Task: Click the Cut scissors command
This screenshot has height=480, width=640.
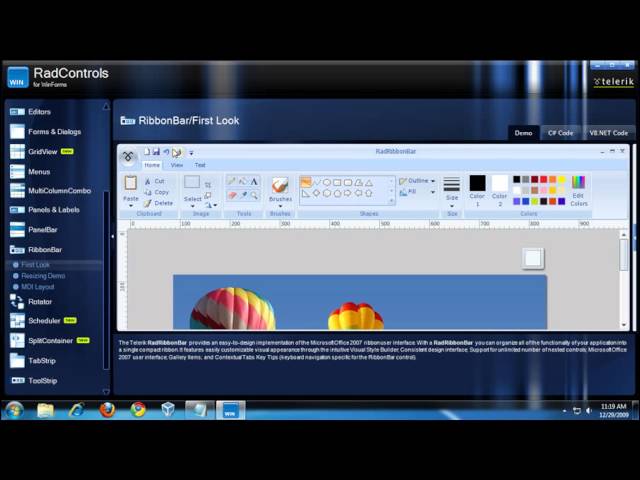Action: pos(155,181)
